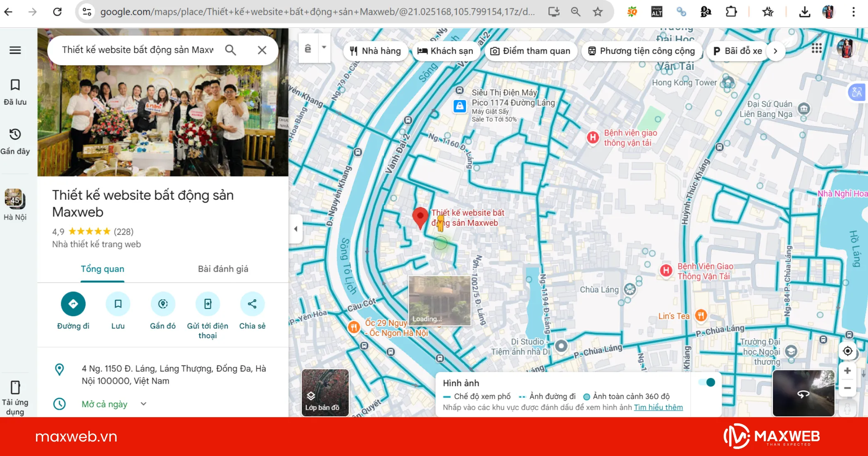
Task: Open the Gần đó nearby icon
Action: 163,304
